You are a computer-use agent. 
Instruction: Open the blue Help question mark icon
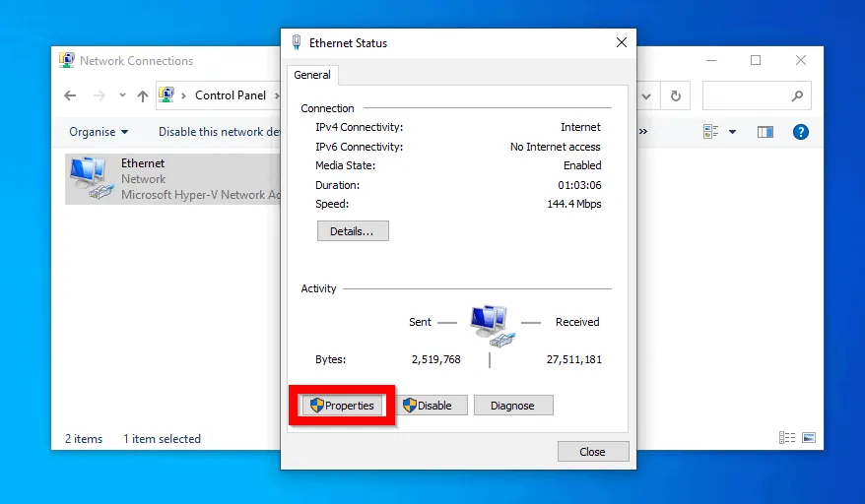tap(800, 132)
